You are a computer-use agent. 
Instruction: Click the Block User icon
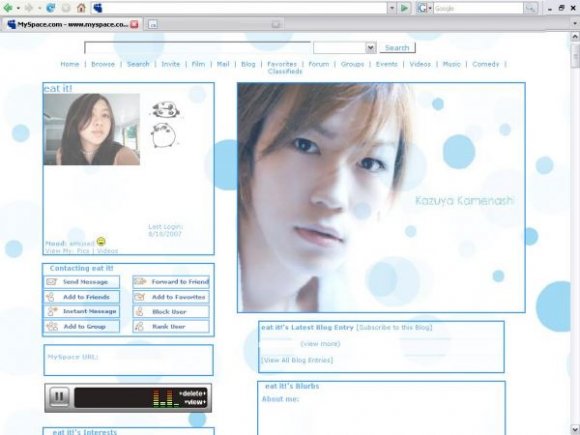(139, 312)
